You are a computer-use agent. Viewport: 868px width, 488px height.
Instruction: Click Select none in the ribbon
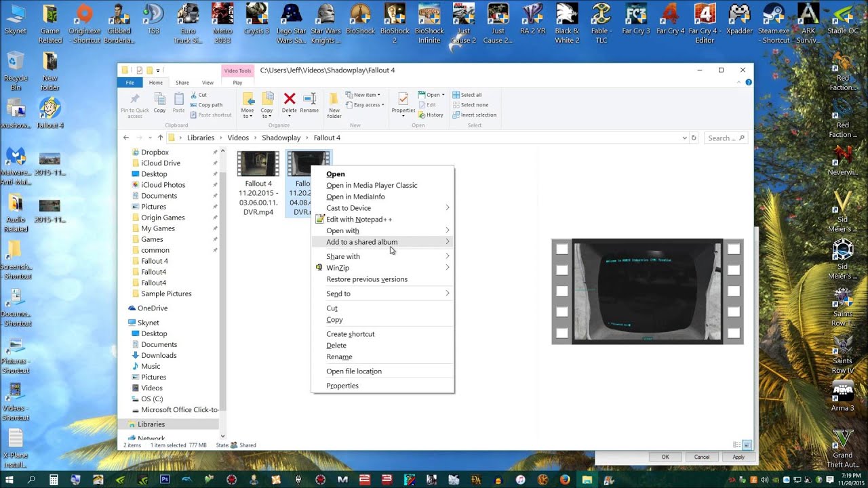coord(469,105)
